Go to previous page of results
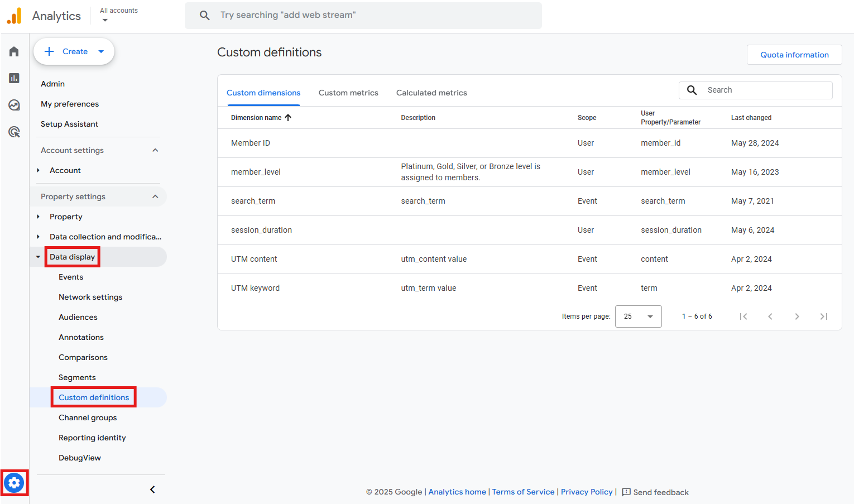This screenshot has width=854, height=504. pos(770,316)
